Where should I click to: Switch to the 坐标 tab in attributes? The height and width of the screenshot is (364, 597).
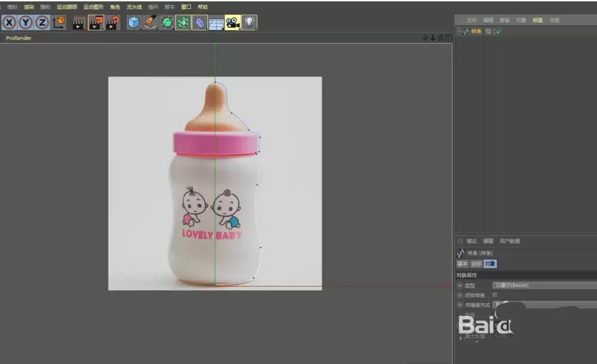476,263
